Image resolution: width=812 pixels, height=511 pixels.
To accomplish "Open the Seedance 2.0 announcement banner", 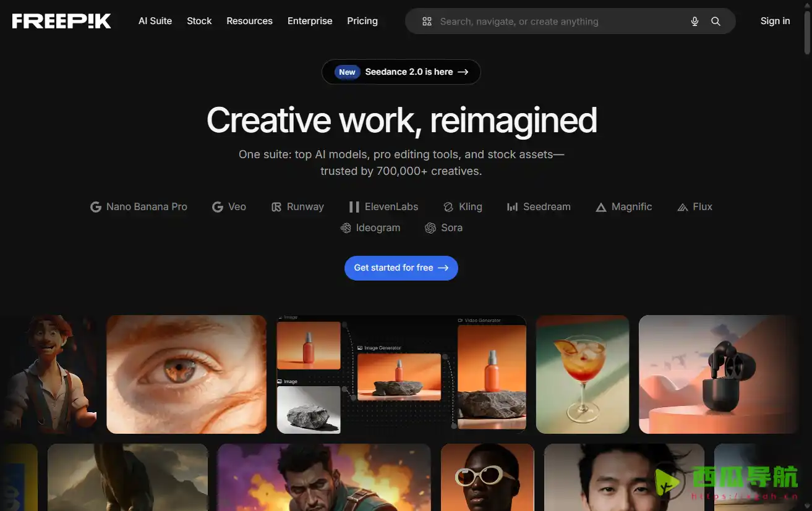I will [x=401, y=72].
